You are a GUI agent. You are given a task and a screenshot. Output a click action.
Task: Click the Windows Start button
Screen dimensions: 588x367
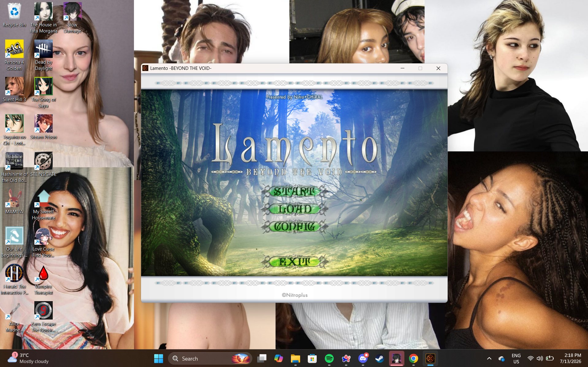[x=158, y=358]
